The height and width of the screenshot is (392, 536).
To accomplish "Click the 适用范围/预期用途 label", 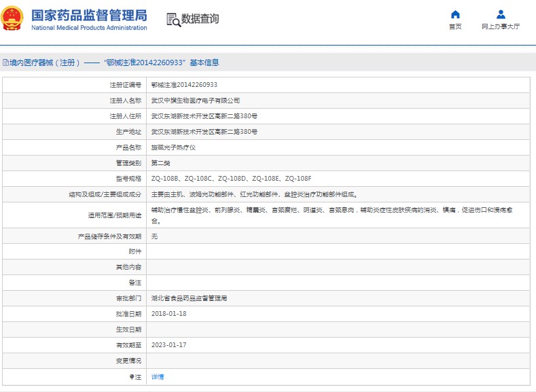I will point(115,215).
